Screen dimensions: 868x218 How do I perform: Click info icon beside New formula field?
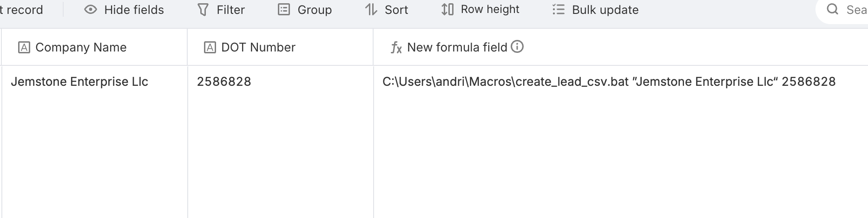(517, 46)
